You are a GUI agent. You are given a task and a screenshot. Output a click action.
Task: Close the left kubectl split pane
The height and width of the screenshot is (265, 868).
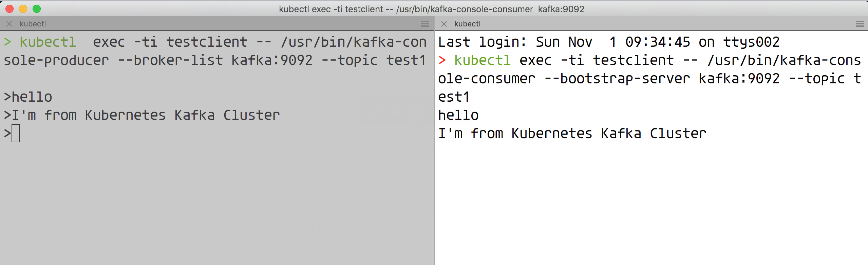(10, 24)
